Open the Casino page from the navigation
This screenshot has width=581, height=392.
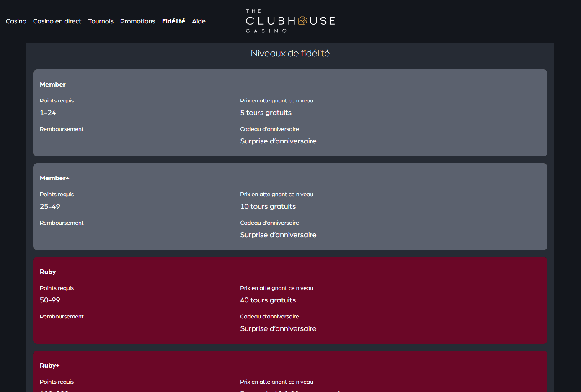pyautogui.click(x=16, y=21)
